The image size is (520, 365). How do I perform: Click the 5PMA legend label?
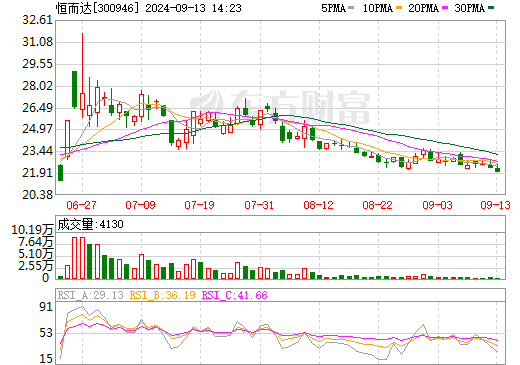pyautogui.click(x=333, y=8)
